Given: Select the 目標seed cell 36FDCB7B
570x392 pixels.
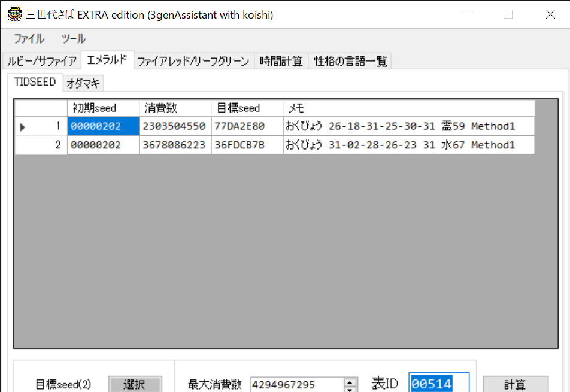Looking at the screenshot, I should pos(247,145).
